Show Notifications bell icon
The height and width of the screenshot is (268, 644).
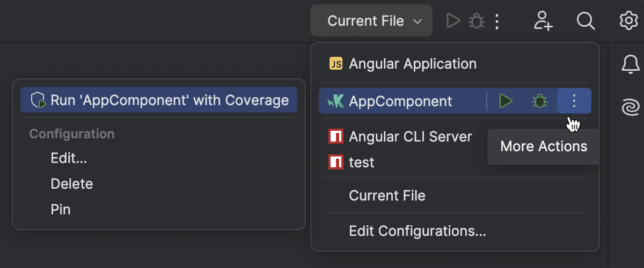click(x=631, y=65)
